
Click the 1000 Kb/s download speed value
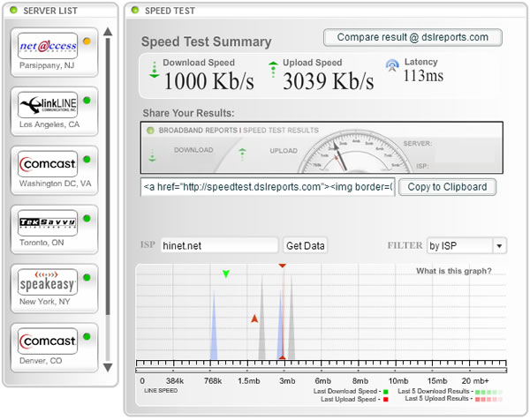tap(208, 82)
